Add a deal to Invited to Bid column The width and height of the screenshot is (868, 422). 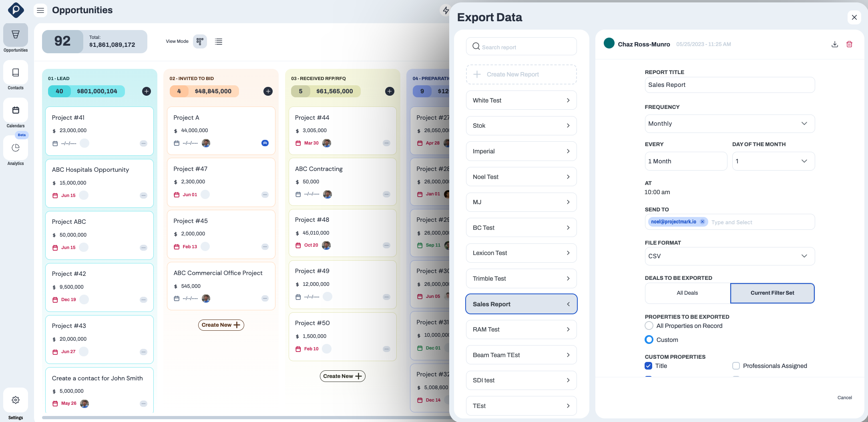coord(268,91)
